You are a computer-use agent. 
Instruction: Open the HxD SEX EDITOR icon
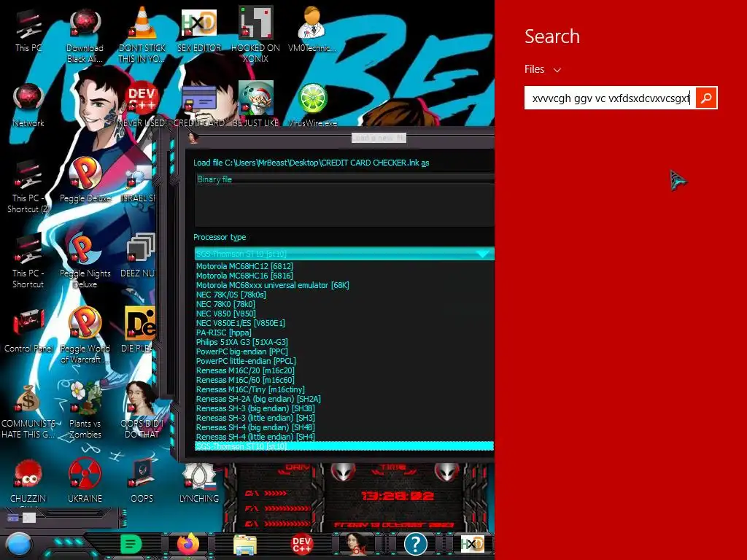(199, 31)
